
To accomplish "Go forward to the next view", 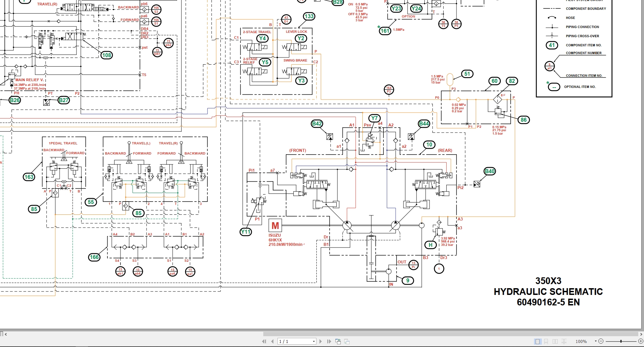I will (x=347, y=341).
